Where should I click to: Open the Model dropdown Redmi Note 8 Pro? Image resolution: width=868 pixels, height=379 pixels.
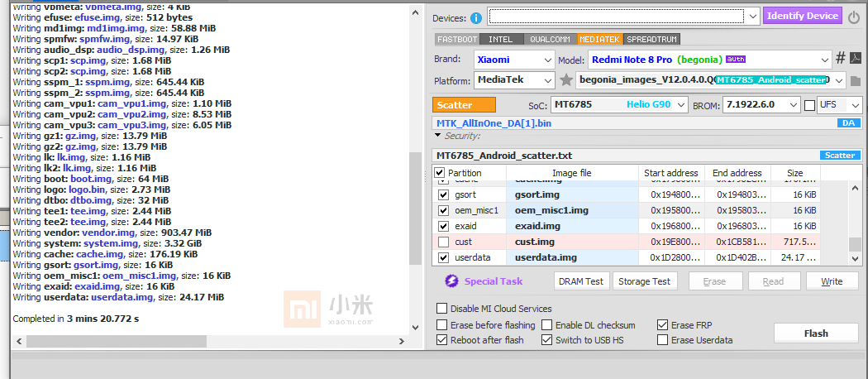pos(825,60)
